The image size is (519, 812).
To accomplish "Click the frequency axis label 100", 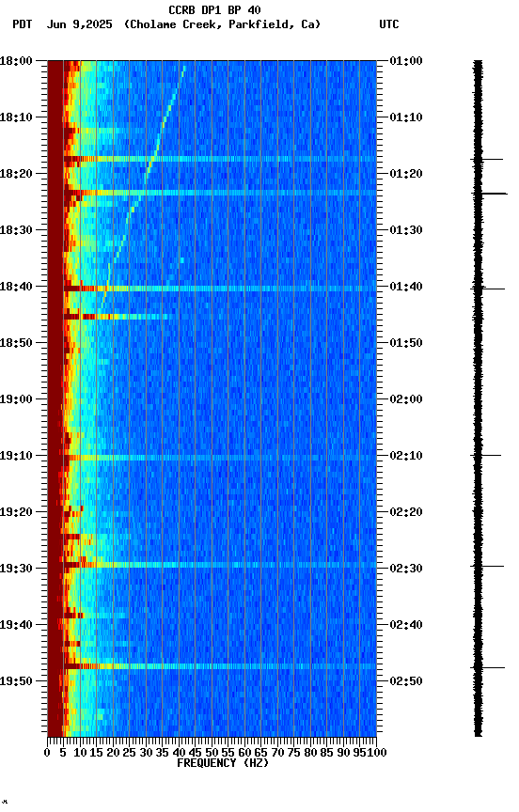I will [x=377, y=753].
